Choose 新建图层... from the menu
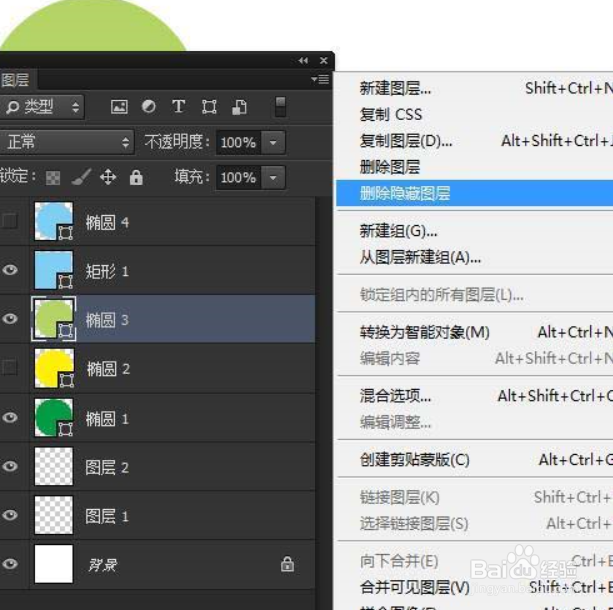 (395, 88)
